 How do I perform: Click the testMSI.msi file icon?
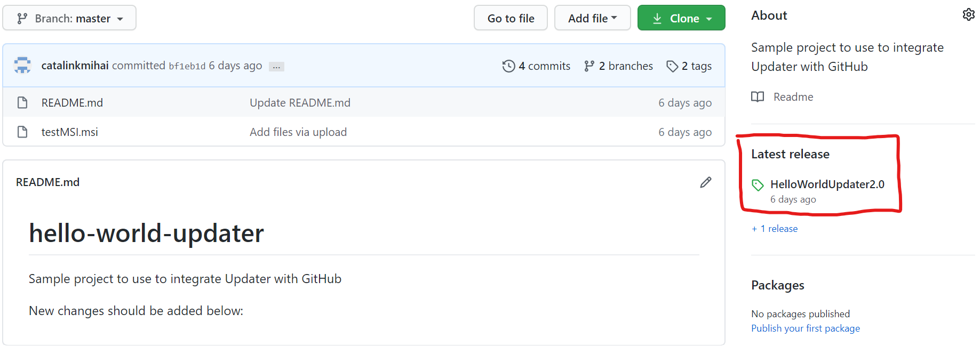22,132
